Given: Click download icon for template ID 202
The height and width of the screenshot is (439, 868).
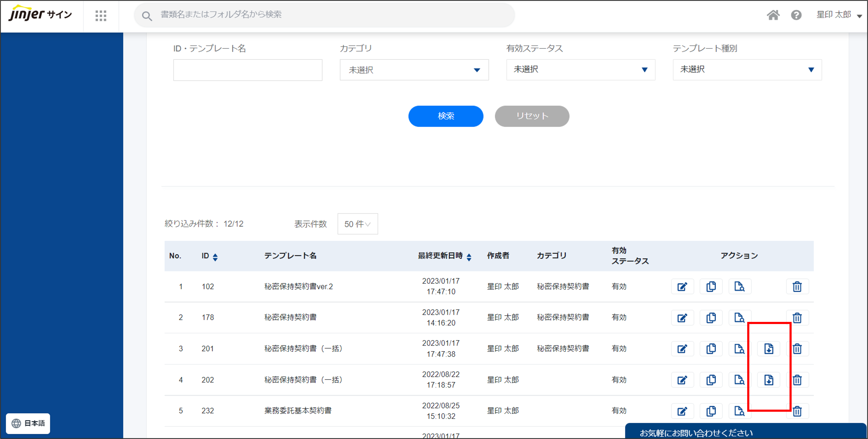Looking at the screenshot, I should [768, 380].
